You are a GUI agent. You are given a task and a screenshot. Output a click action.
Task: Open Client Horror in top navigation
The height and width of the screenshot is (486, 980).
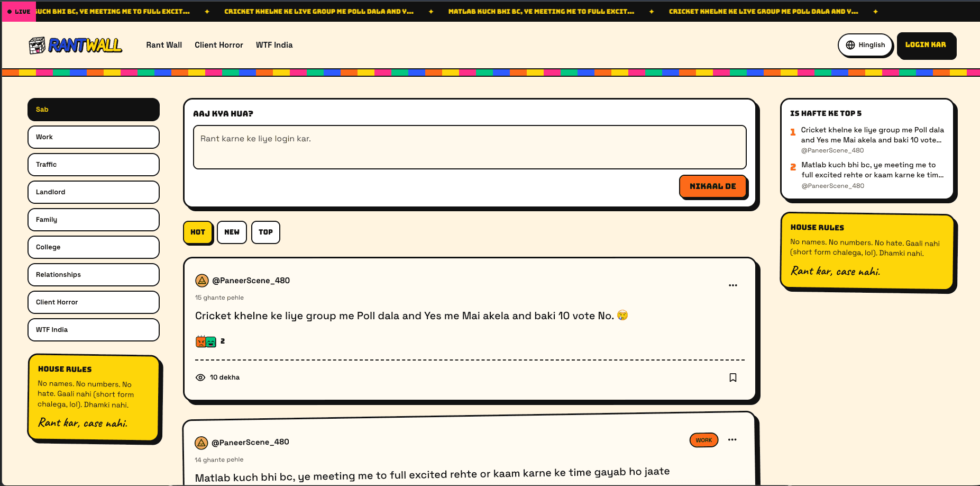tap(219, 45)
